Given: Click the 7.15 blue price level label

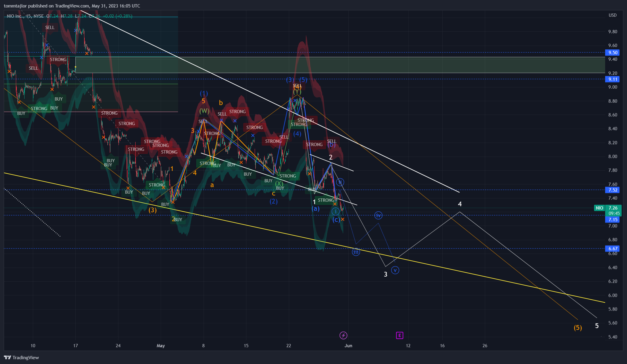Looking at the screenshot, I should pos(613,220).
